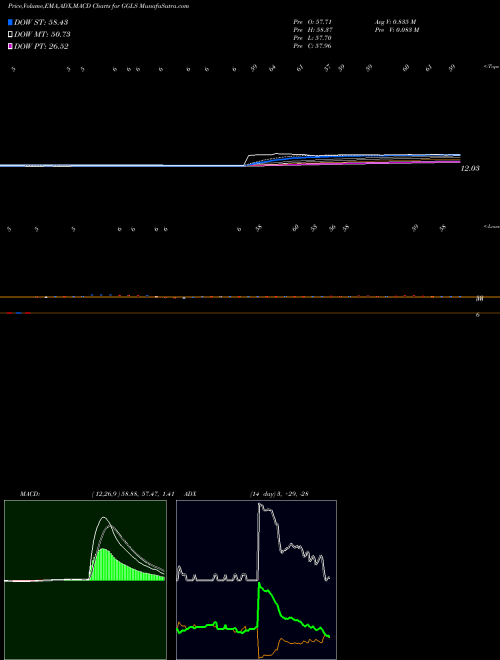The height and width of the screenshot is (660, 500).
Task: Click the 'Avg V' average volume value
Action: (395, 22)
